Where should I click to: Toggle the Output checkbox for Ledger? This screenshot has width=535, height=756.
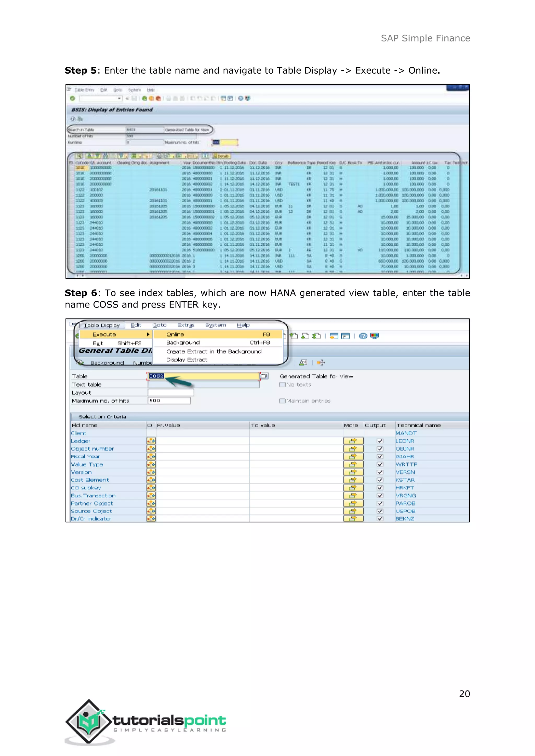(380, 441)
